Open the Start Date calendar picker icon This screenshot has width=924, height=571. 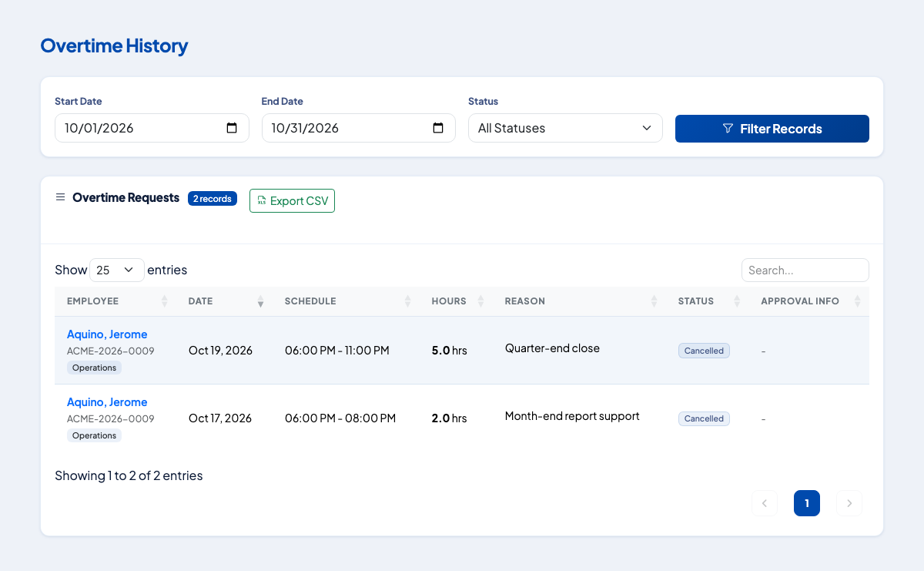[232, 128]
